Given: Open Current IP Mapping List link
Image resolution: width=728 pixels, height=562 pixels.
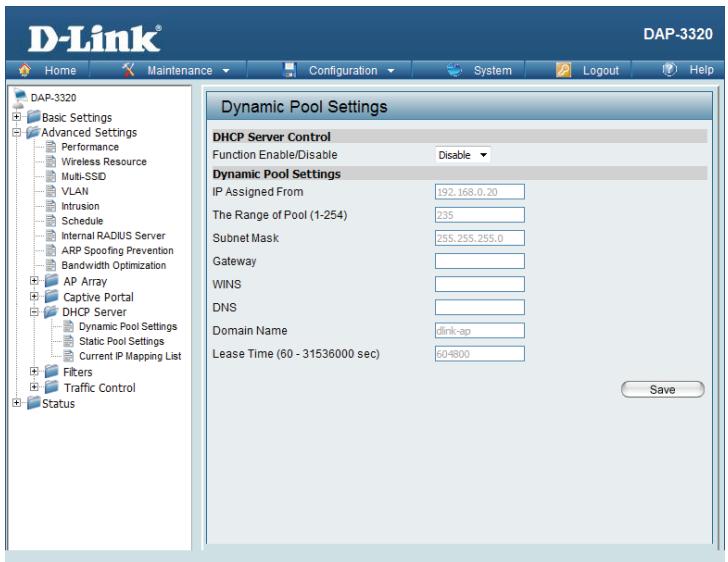Looking at the screenshot, I should point(130,356).
